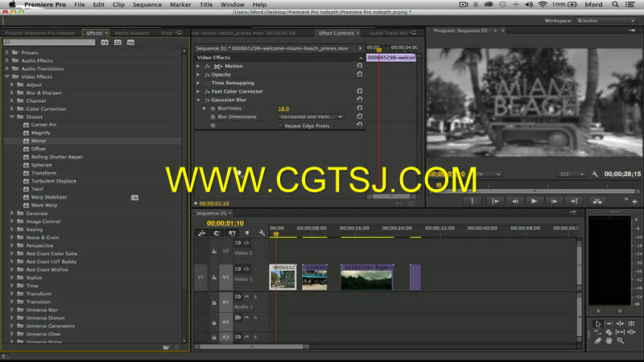Open the Sequence menu
The width and height of the screenshot is (644, 362).
(147, 5)
